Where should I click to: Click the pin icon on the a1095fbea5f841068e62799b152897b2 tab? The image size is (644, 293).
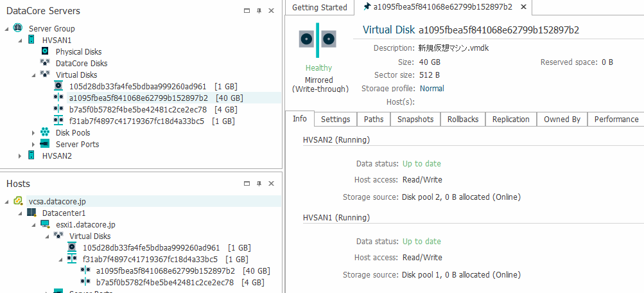[367, 6]
